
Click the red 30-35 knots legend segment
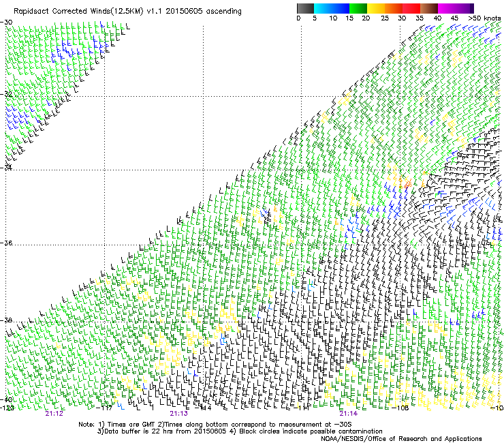pyautogui.click(x=411, y=8)
